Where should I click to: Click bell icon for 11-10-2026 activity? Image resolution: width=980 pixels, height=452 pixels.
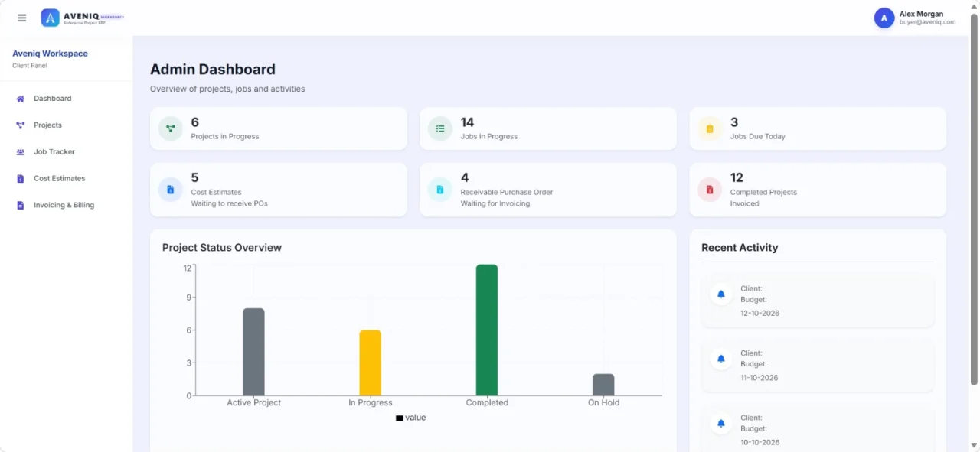tap(720, 358)
